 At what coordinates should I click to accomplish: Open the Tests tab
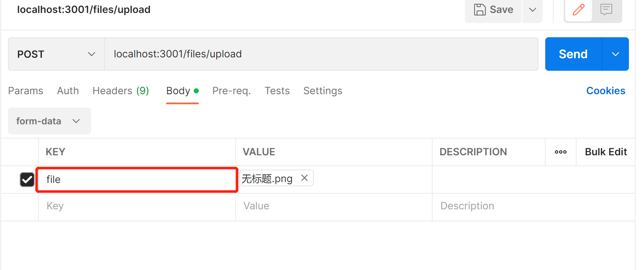click(277, 91)
